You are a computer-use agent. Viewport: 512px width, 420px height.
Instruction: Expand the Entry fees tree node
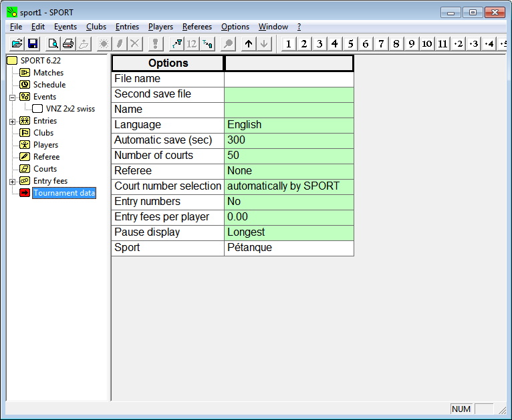[x=12, y=182]
